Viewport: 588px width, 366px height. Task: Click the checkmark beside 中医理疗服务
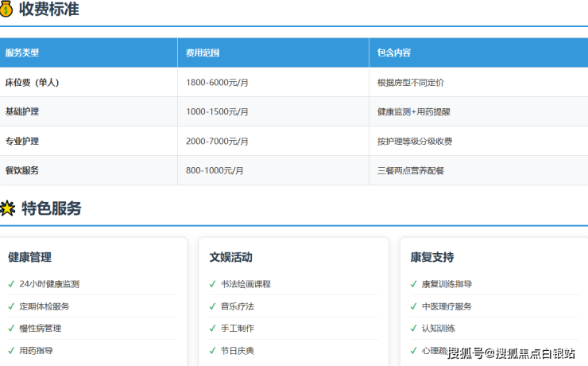click(413, 306)
